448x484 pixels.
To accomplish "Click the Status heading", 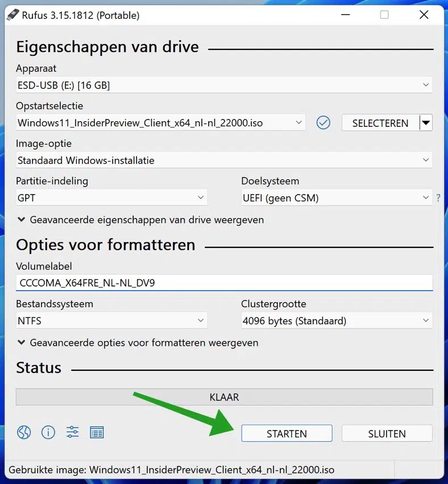I will coord(39,367).
